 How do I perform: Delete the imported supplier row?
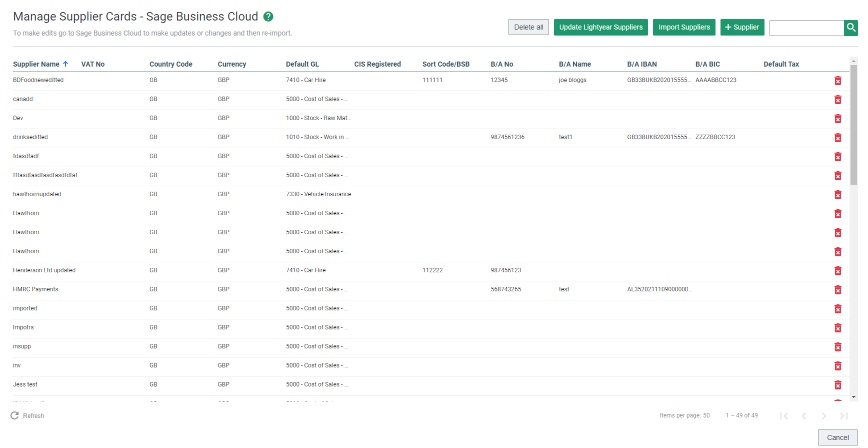[838, 309]
